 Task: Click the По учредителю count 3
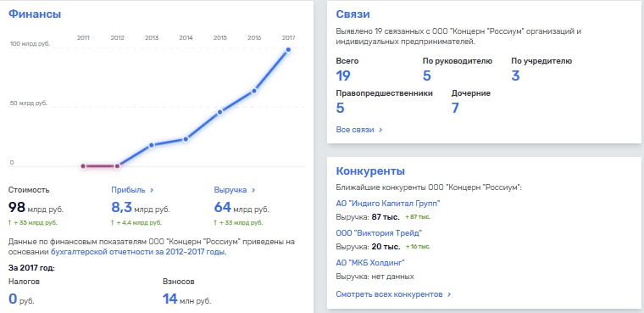pos(515,76)
